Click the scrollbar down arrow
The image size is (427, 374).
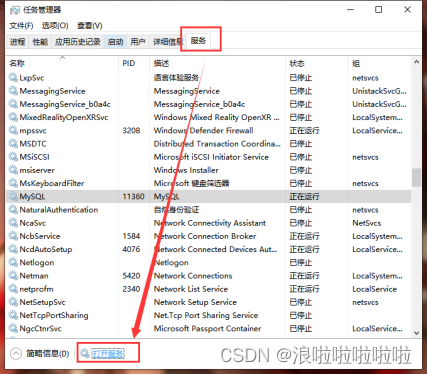(416, 333)
